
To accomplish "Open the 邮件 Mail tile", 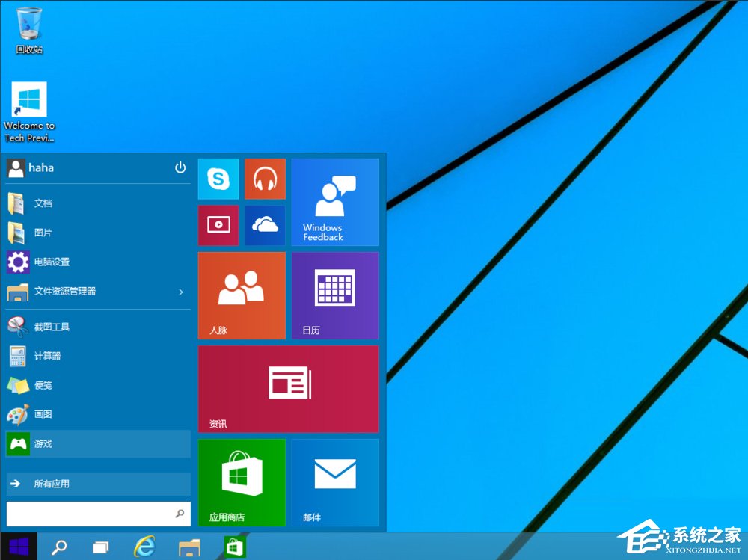I will (334, 481).
